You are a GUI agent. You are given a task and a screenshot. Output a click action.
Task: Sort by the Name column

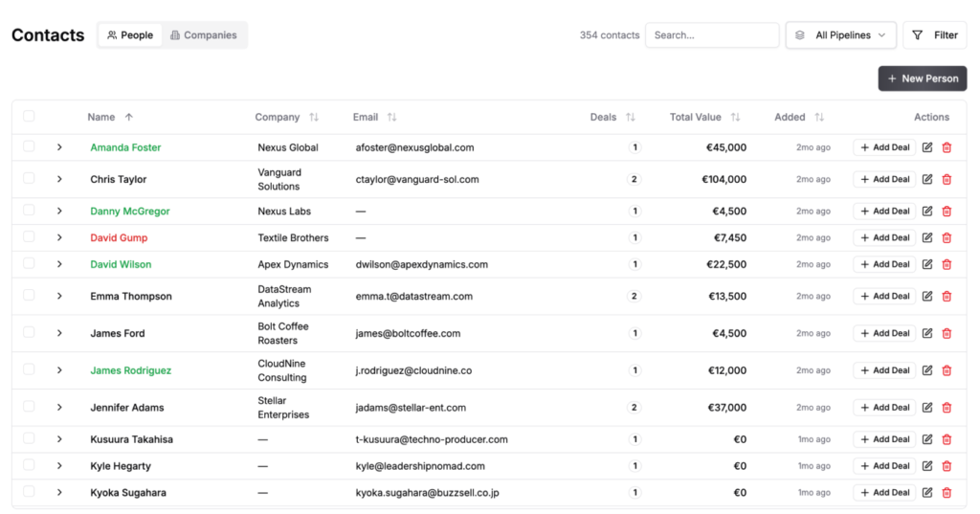click(x=110, y=117)
